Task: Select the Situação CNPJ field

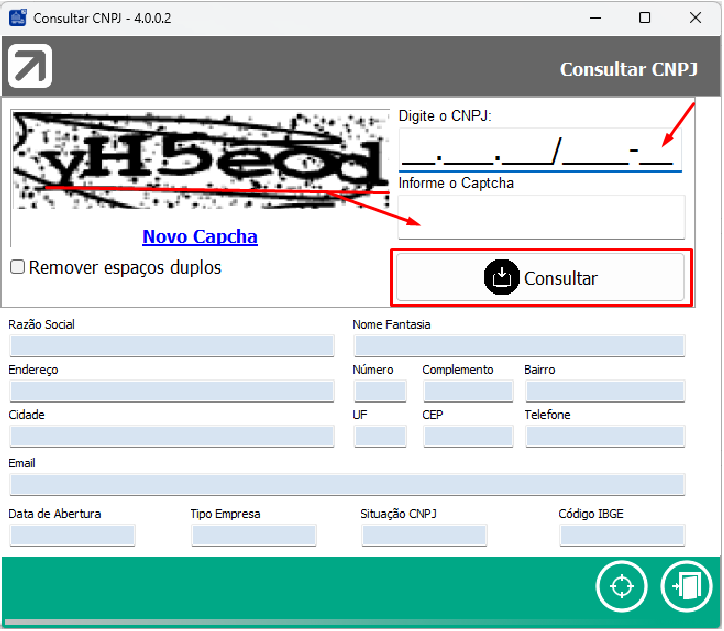Action: tap(424, 535)
